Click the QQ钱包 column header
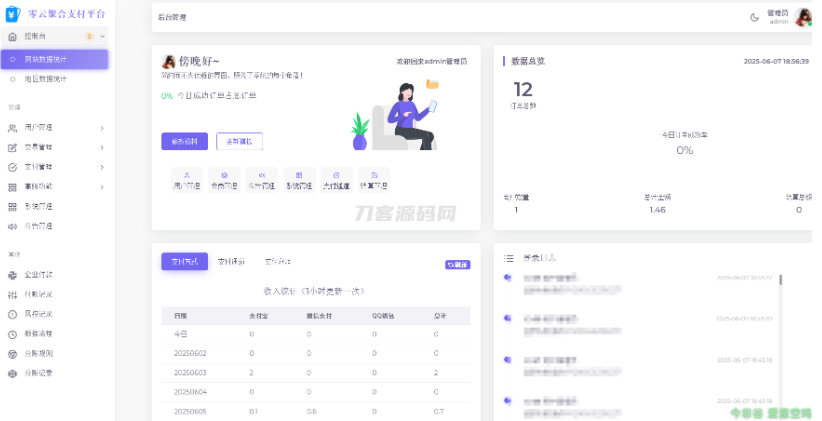 click(383, 316)
